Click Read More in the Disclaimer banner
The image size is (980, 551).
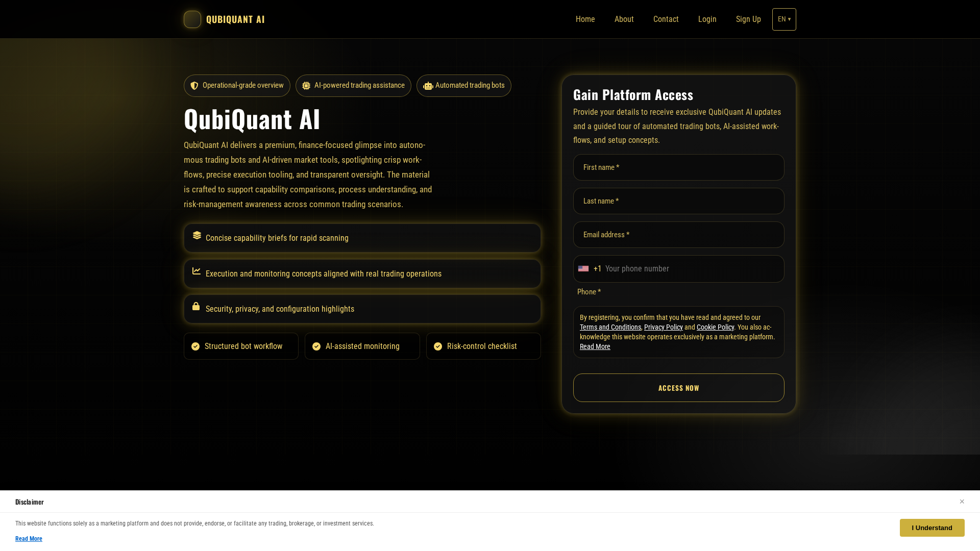click(x=29, y=539)
